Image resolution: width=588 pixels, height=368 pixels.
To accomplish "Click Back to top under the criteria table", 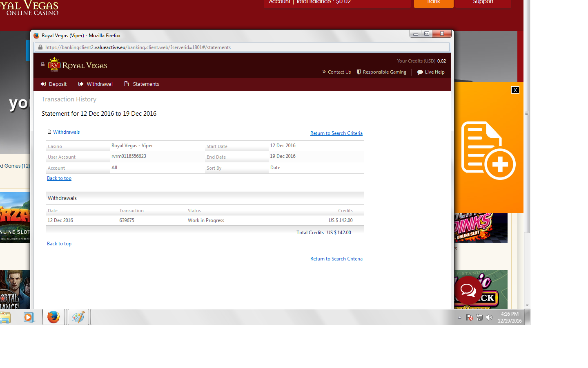I will click(59, 178).
